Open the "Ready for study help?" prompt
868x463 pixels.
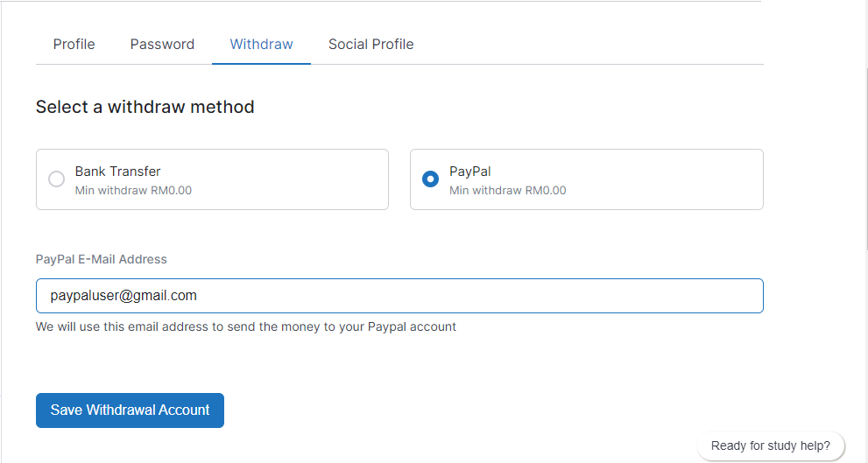pos(770,445)
